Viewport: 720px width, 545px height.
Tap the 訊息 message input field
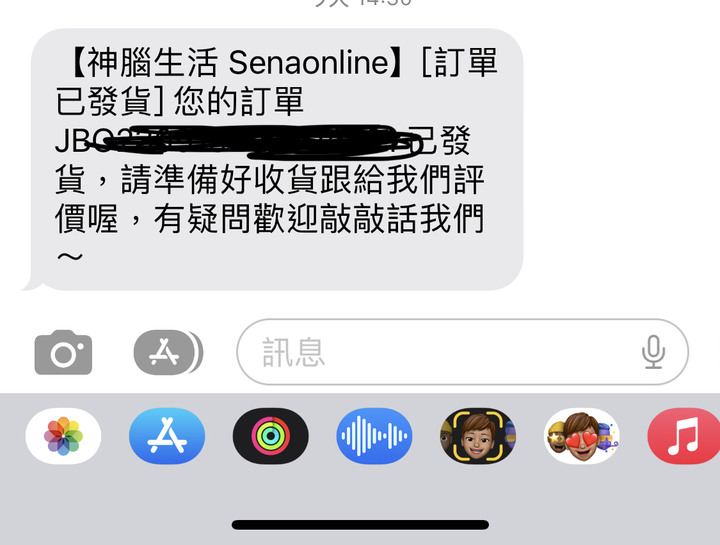pos(462,352)
